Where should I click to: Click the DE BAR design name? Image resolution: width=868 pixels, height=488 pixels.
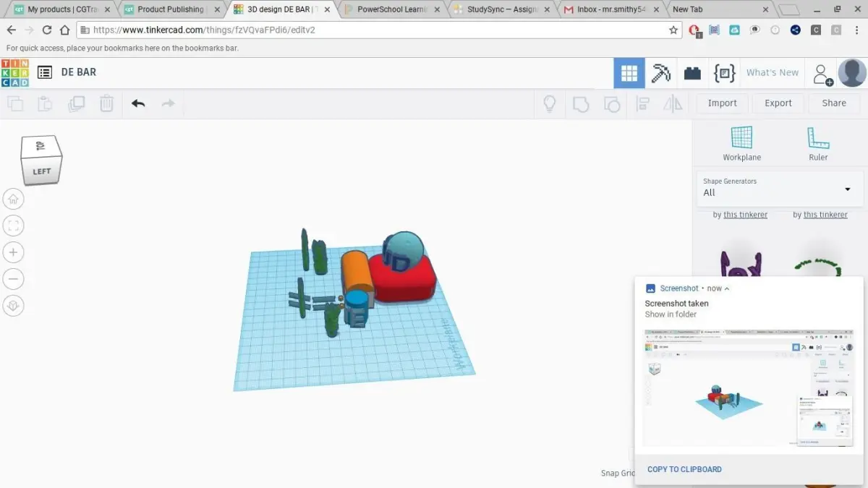pyautogui.click(x=79, y=72)
